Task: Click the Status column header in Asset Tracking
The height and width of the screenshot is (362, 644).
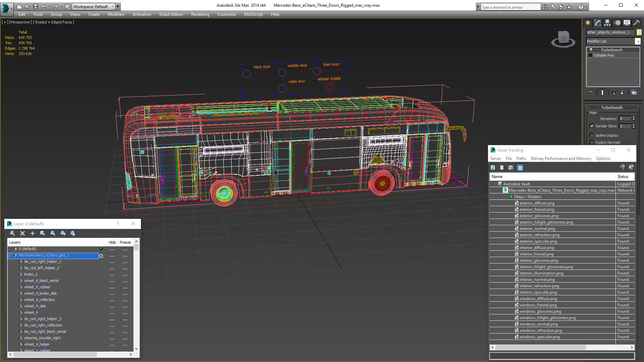Action: [625, 177]
